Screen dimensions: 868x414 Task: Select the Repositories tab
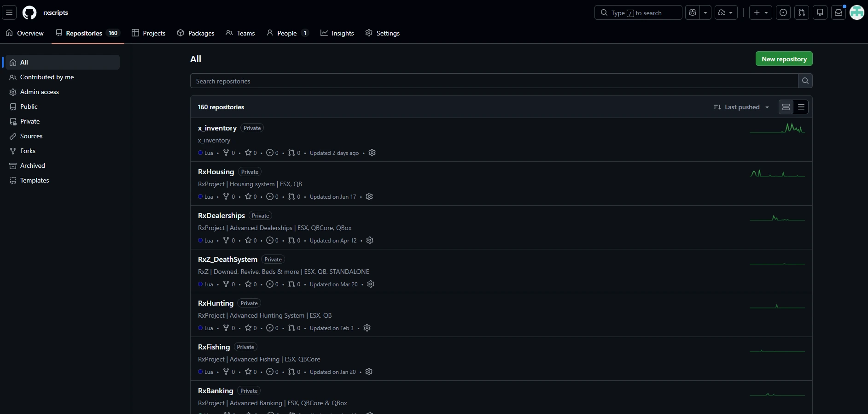88,33
